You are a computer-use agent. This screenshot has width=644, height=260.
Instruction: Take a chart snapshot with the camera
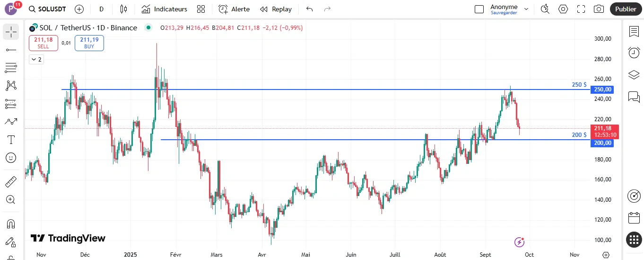click(599, 9)
